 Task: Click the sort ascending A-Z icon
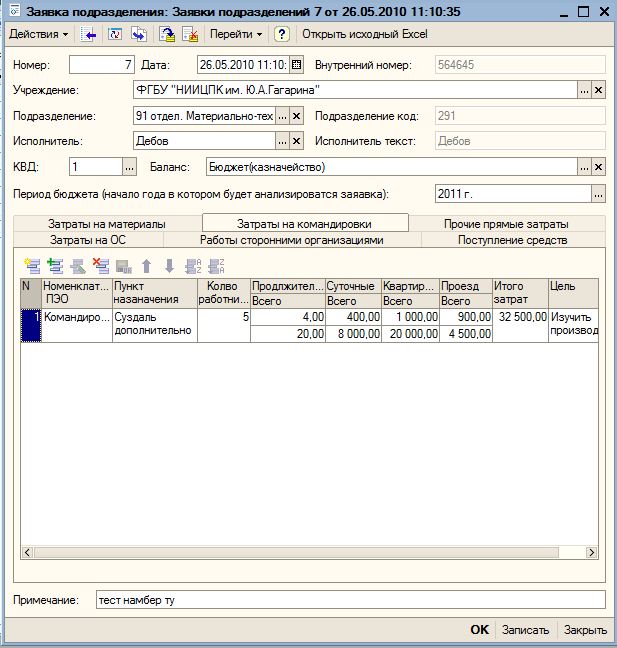point(193,266)
